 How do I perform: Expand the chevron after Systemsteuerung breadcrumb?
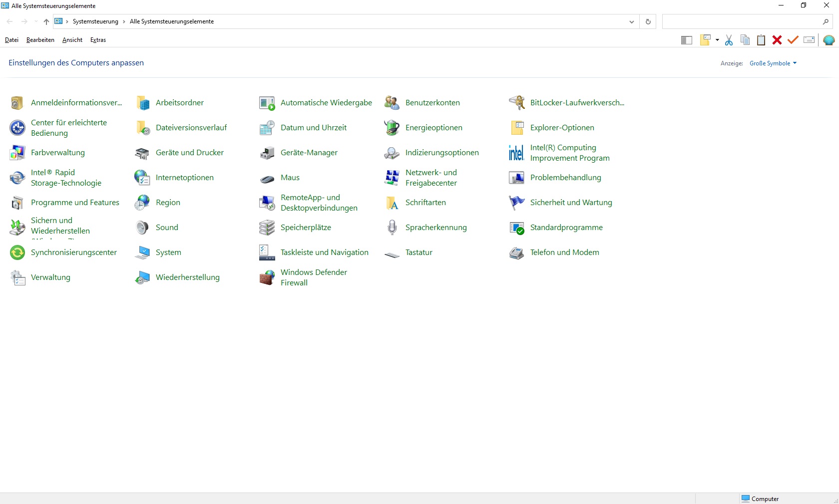pos(124,21)
